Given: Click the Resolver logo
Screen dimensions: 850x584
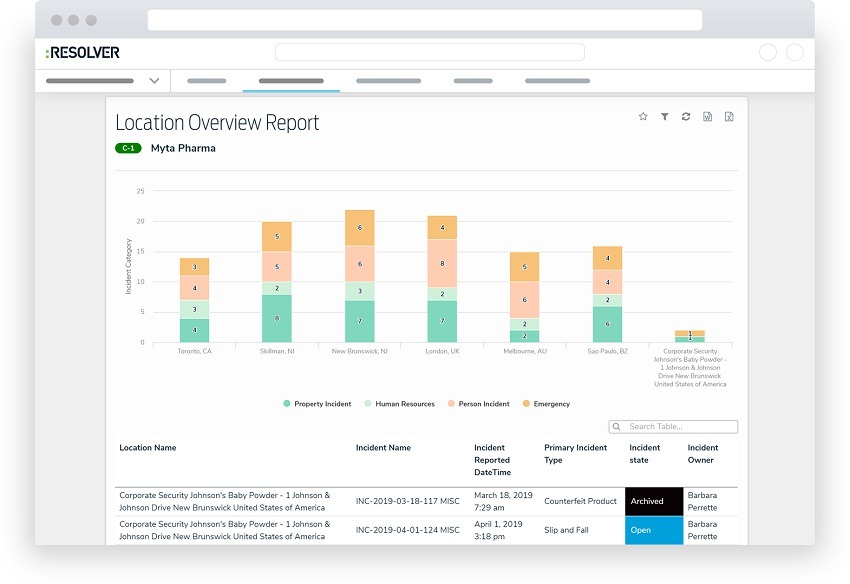Looking at the screenshot, I should 83,52.
